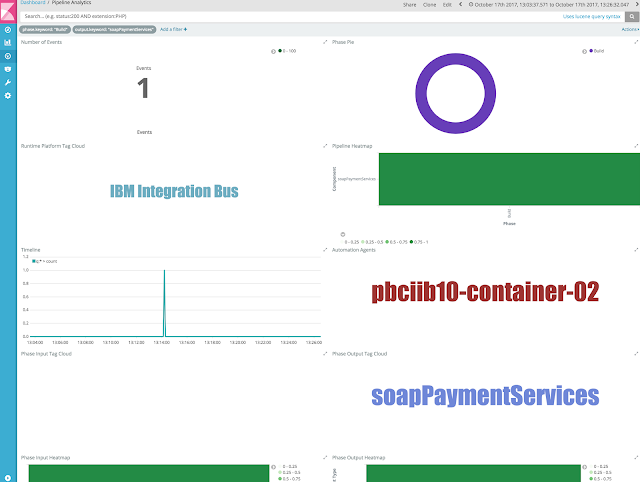Toggle legend in Pipeline Heatmap
640x482 pixels.
[x=342, y=234]
